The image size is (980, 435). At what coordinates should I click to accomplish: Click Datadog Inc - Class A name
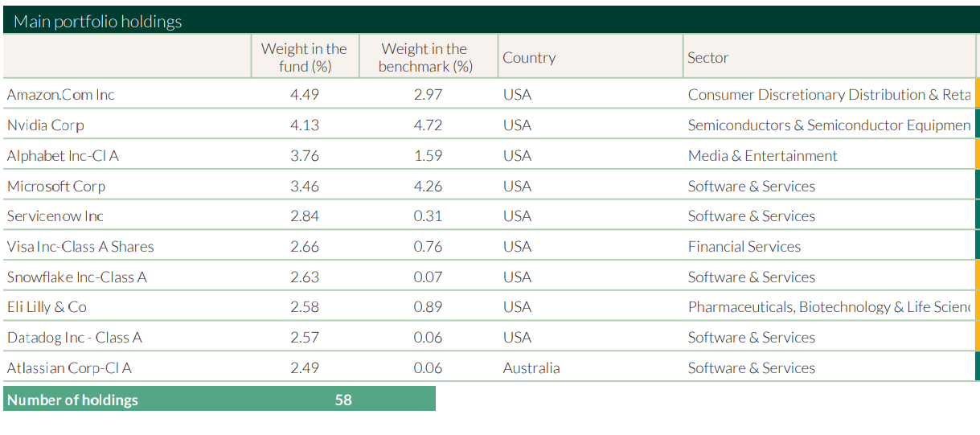(75, 338)
